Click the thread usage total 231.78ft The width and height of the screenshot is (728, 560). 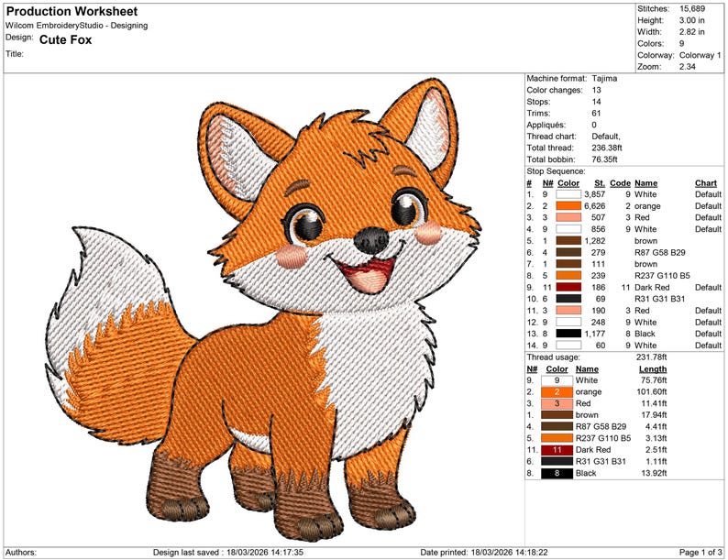click(651, 357)
